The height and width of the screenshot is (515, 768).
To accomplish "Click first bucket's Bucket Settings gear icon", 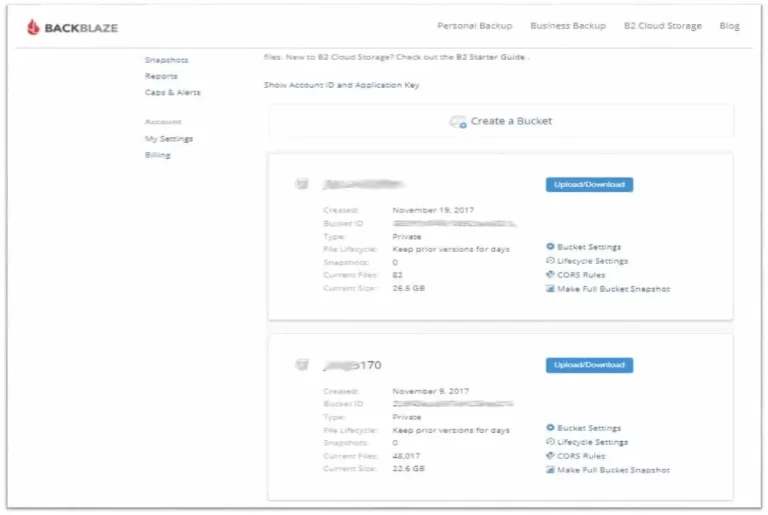I will point(550,246).
